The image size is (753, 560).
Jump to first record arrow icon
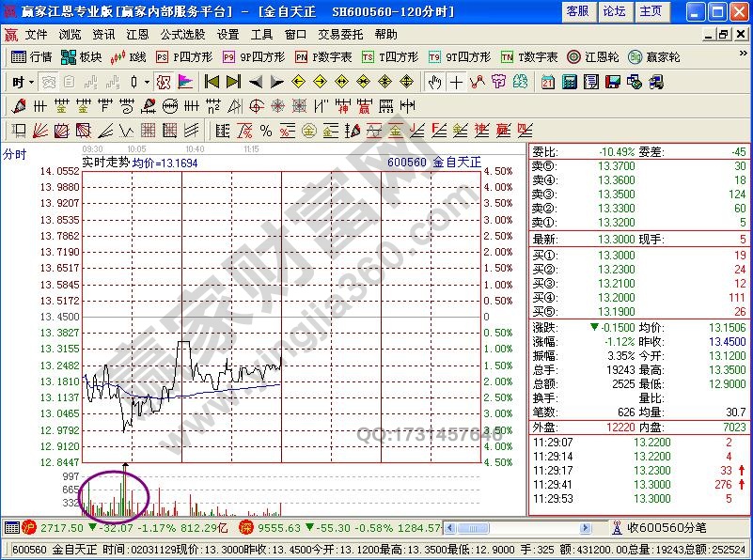coord(212,82)
